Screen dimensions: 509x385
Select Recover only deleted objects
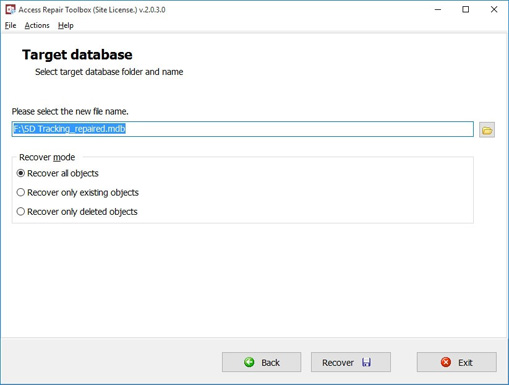pyautogui.click(x=77, y=212)
